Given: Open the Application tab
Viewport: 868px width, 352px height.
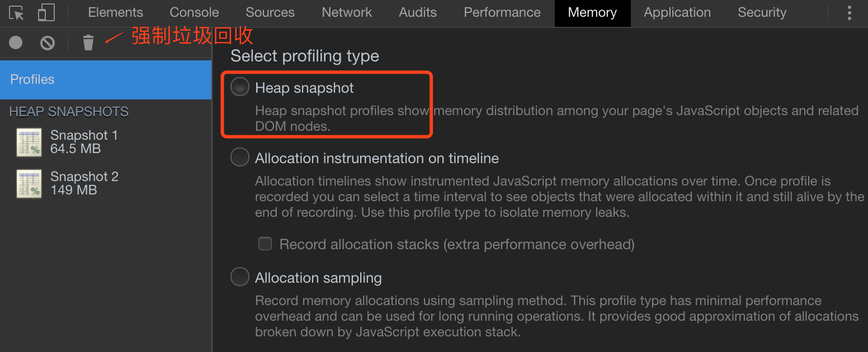Looking at the screenshot, I should tap(677, 13).
